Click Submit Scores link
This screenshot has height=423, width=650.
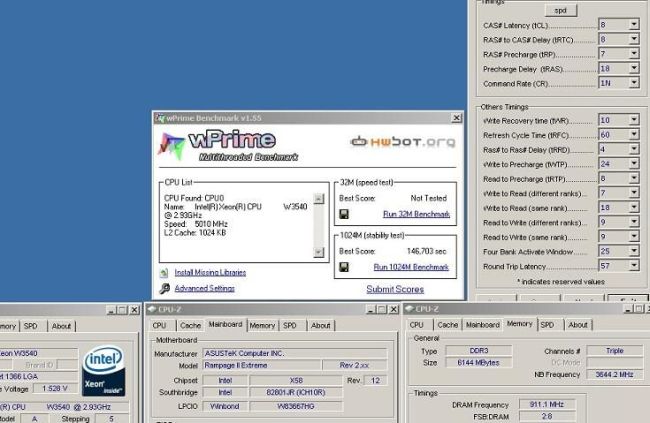[x=395, y=289]
